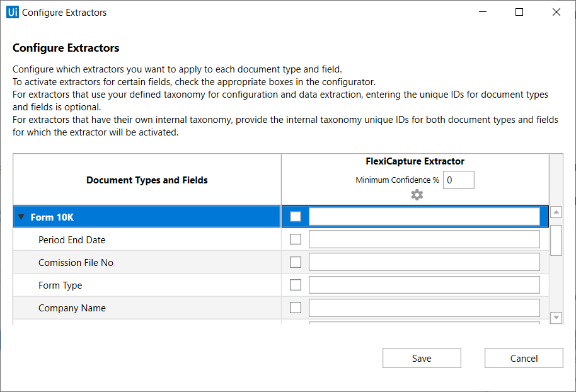Collapse the Form 10K document type
The image size is (576, 392).
(x=21, y=216)
